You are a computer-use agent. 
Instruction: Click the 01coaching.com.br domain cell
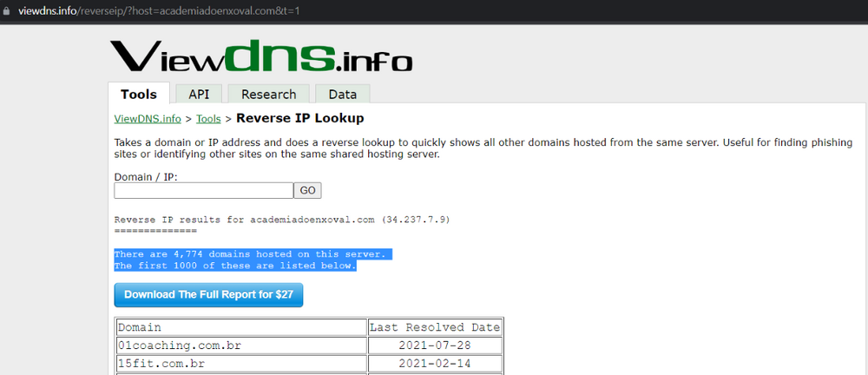(x=242, y=345)
